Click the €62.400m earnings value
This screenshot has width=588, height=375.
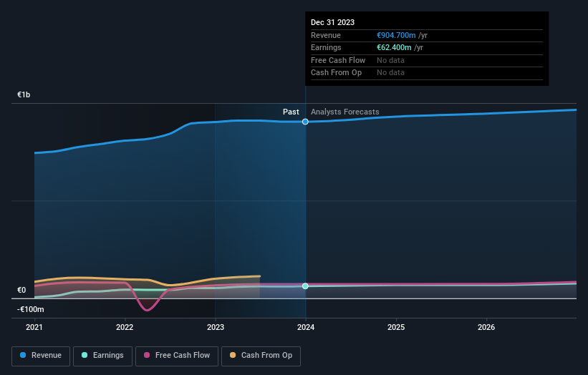click(394, 47)
